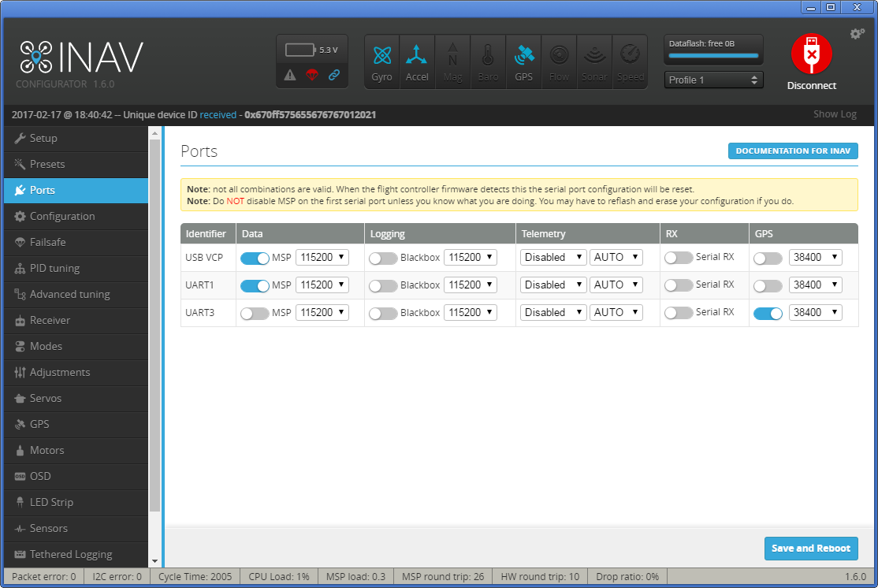Screen dimensions: 878x588
Task: Click the Mag sensor icon
Action: (x=452, y=55)
